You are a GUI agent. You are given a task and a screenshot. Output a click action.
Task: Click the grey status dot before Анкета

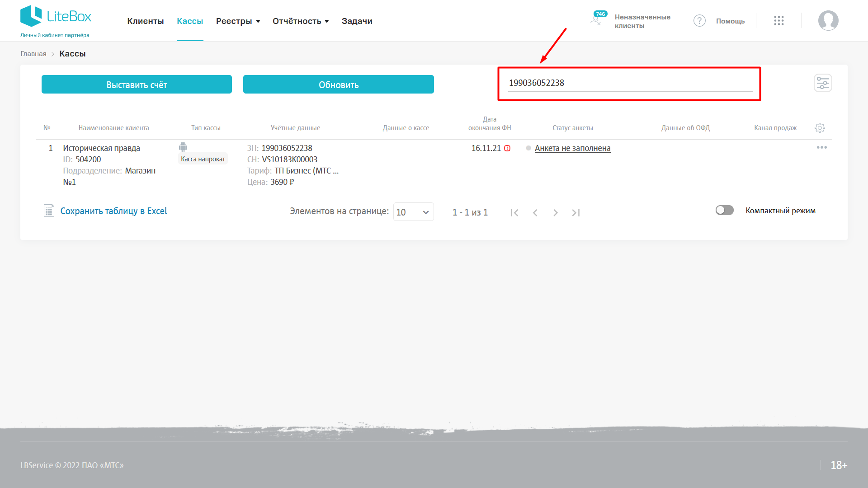(528, 148)
